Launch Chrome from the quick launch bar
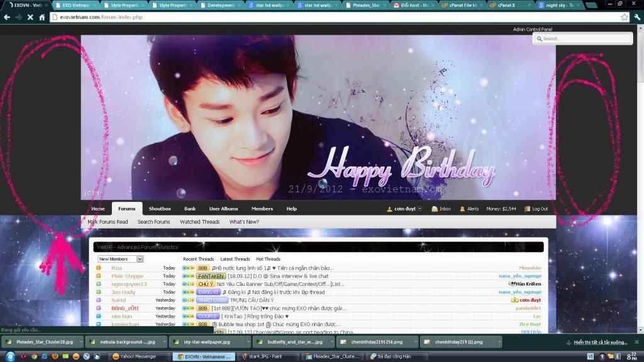Viewport: 644px width, 362px height. 34,356
